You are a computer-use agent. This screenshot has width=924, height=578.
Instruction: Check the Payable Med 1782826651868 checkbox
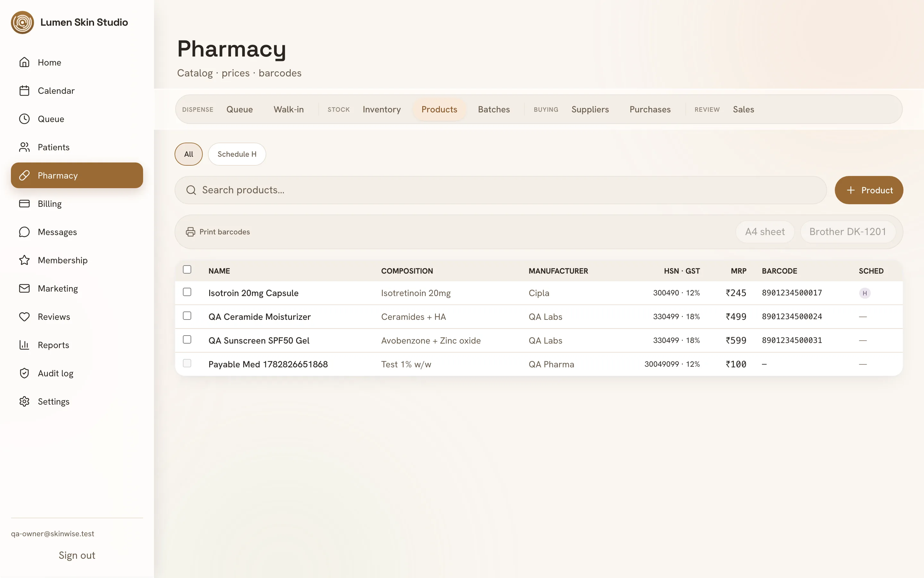point(187,363)
